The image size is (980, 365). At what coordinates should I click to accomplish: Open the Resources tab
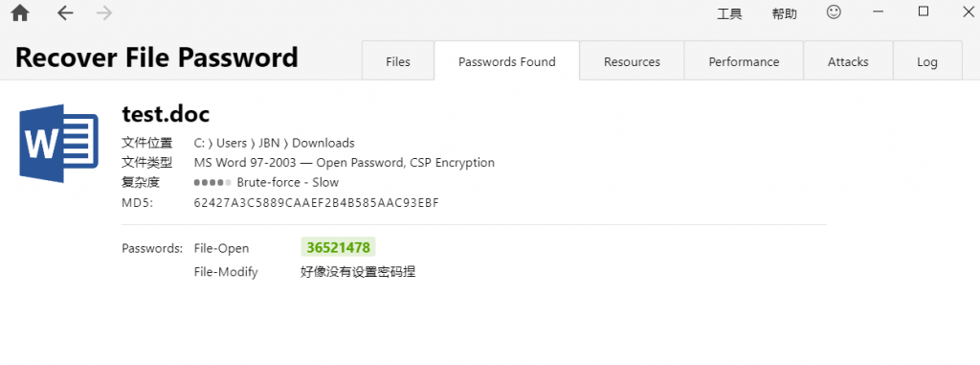(632, 61)
